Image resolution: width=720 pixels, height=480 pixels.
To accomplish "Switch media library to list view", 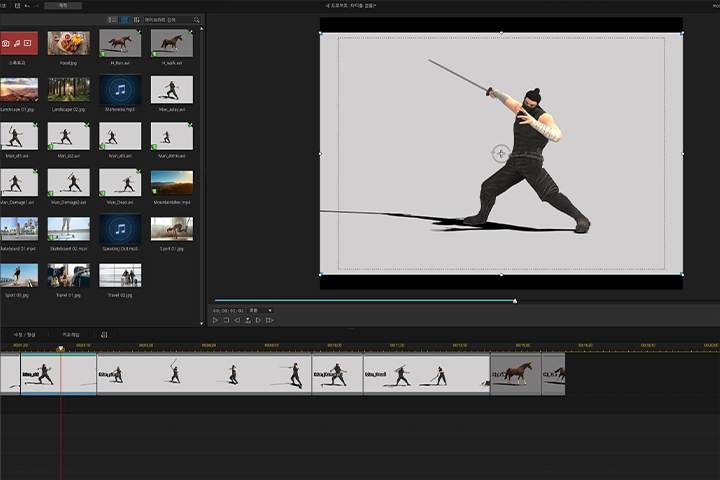I will pos(112,20).
